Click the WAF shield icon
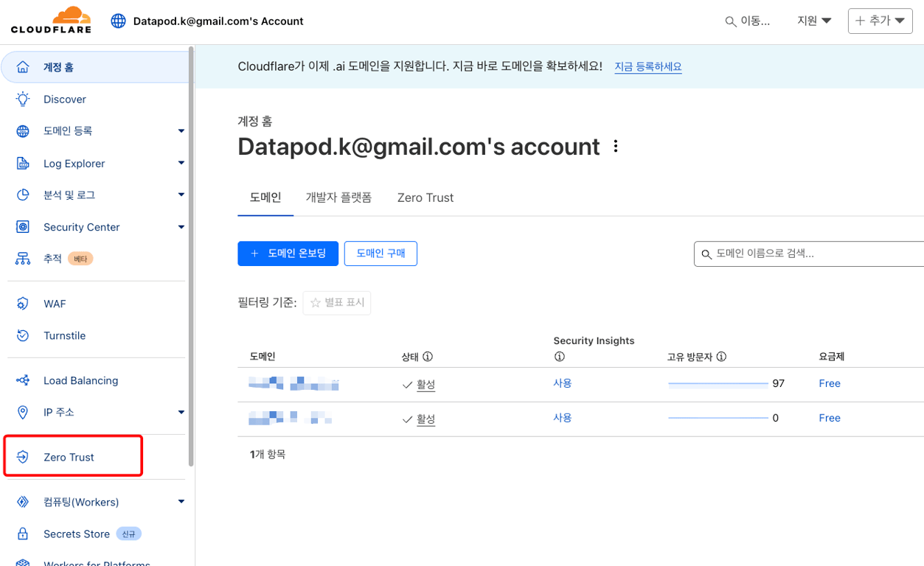Image resolution: width=924 pixels, height=566 pixels. click(23, 304)
